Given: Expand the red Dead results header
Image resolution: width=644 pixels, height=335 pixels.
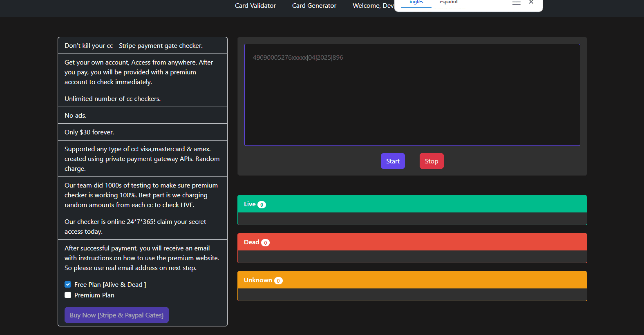Looking at the screenshot, I should (x=412, y=242).
